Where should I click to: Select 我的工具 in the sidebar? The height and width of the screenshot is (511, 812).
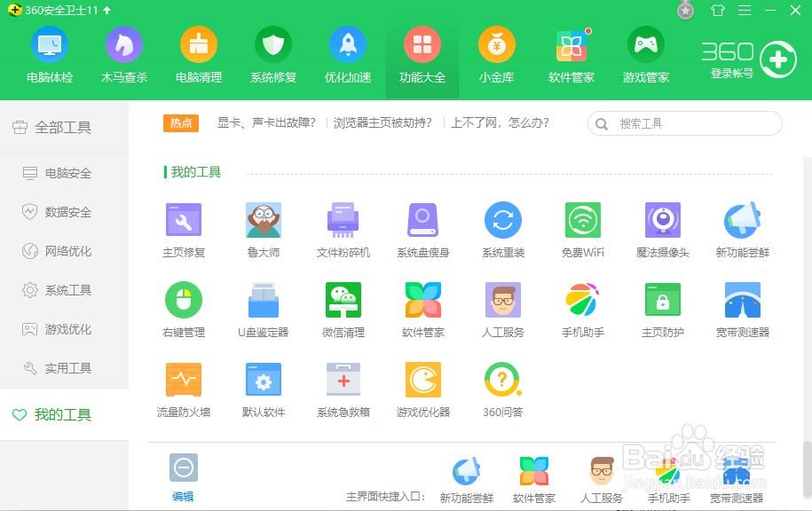point(64,414)
